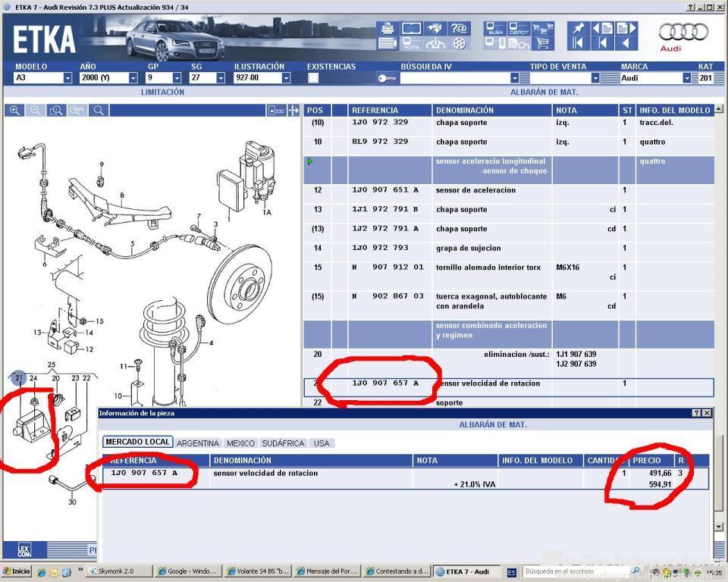Image resolution: width=728 pixels, height=582 pixels.
Task: Open the ?@ help icon
Action: pyautogui.click(x=459, y=29)
